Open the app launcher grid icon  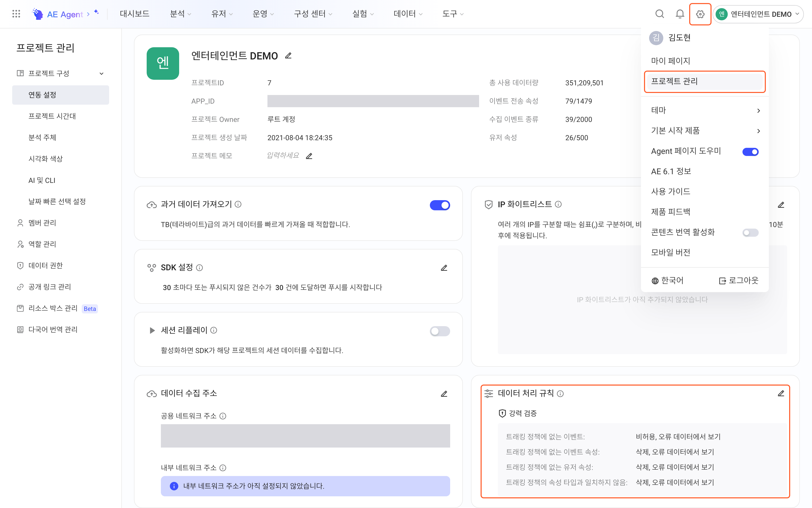click(x=16, y=14)
